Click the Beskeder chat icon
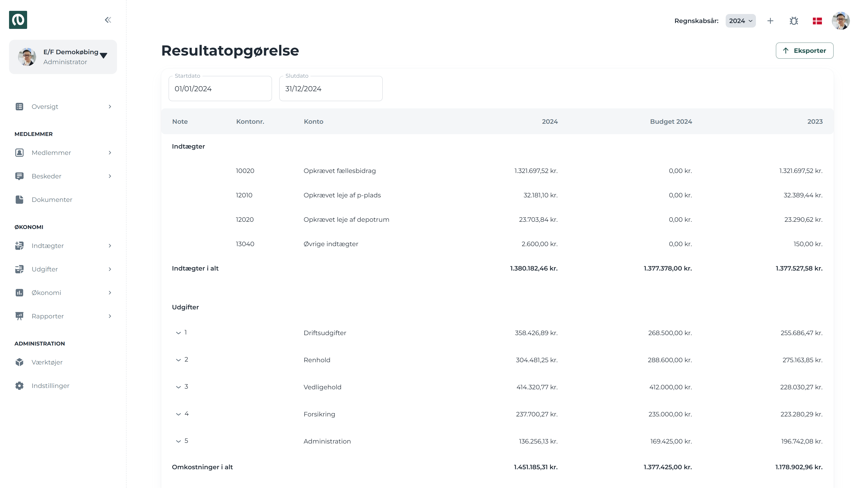The height and width of the screenshot is (488, 868). [x=20, y=176]
